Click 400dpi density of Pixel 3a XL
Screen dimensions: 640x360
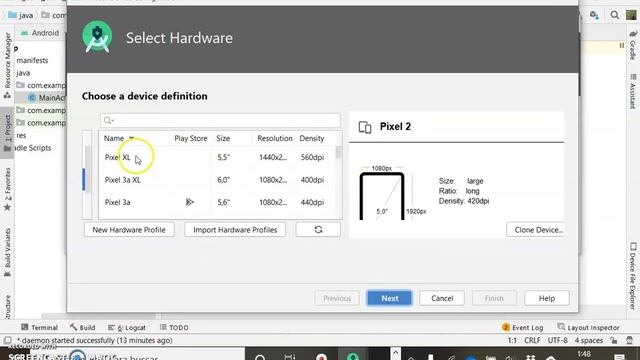click(312, 180)
